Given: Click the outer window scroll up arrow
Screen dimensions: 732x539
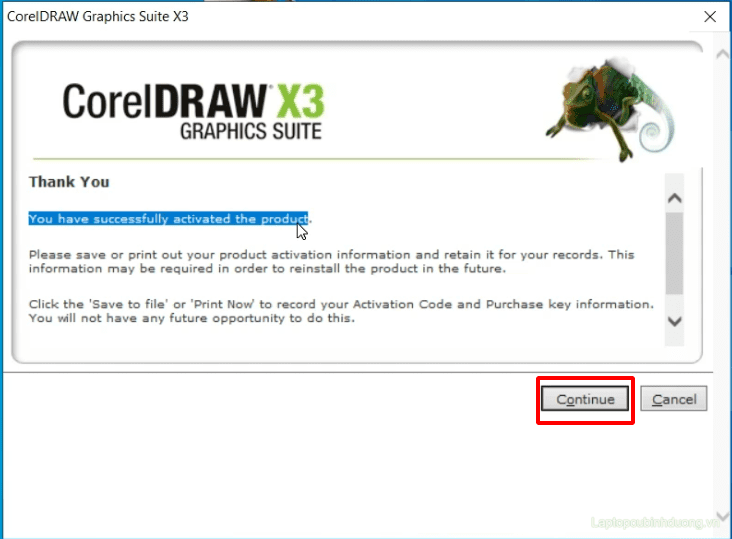Looking at the screenshot, I should click(723, 54).
